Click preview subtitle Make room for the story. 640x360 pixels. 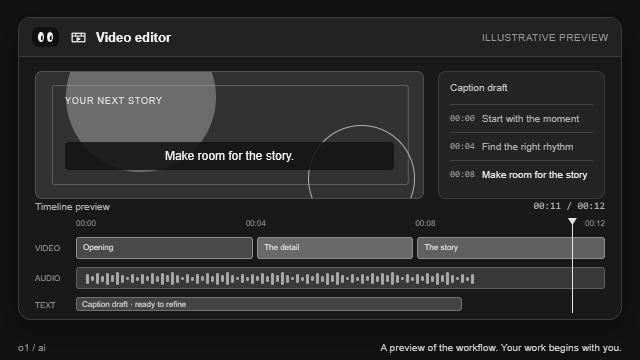tap(229, 156)
